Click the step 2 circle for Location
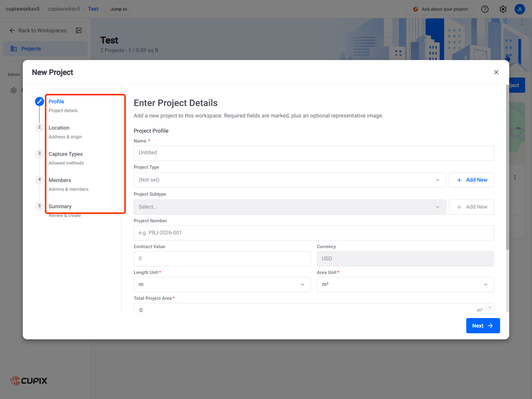The width and height of the screenshot is (532, 399). click(40, 127)
